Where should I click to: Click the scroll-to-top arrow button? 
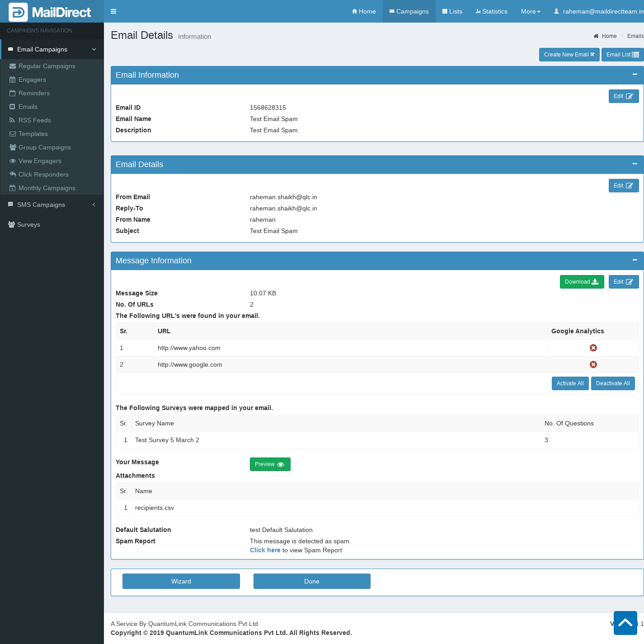point(625,623)
